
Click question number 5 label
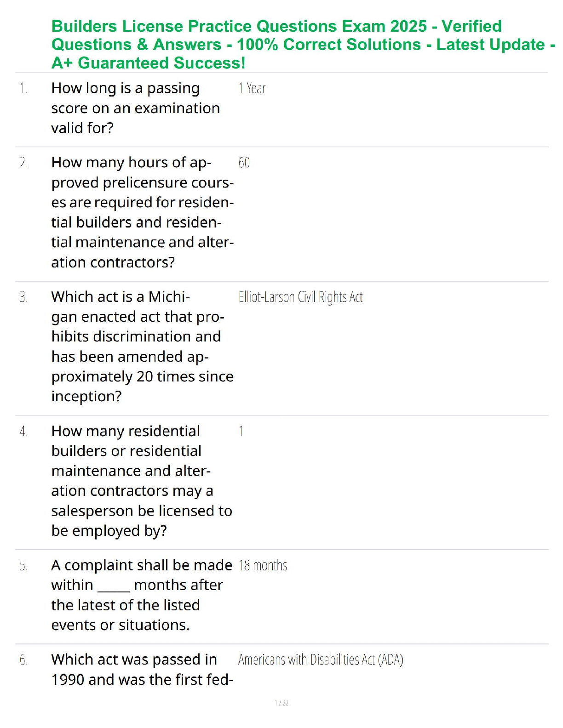pos(24,566)
